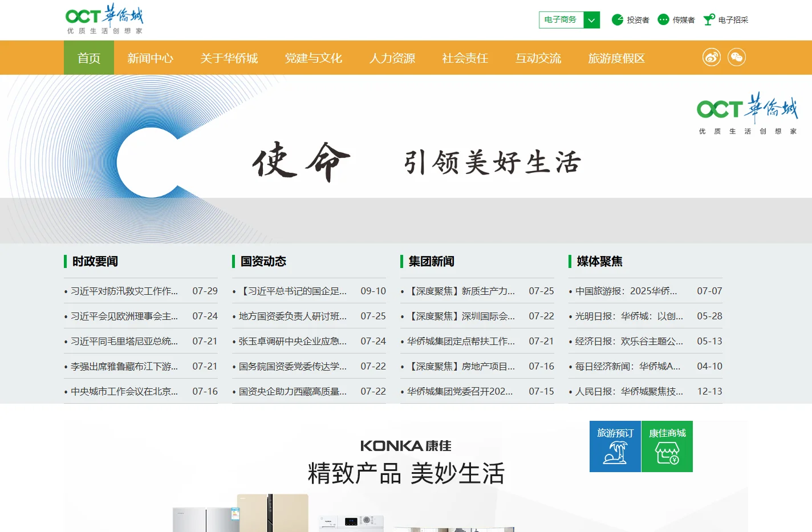Open news 习近平会见欧洲理事会主...
The width and height of the screenshot is (812, 532).
(124, 316)
